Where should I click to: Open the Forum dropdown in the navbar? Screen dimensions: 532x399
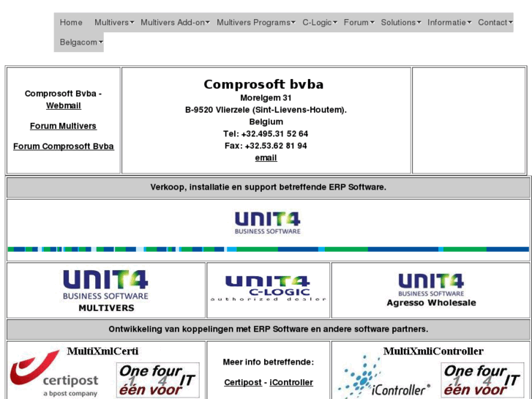pyautogui.click(x=359, y=23)
